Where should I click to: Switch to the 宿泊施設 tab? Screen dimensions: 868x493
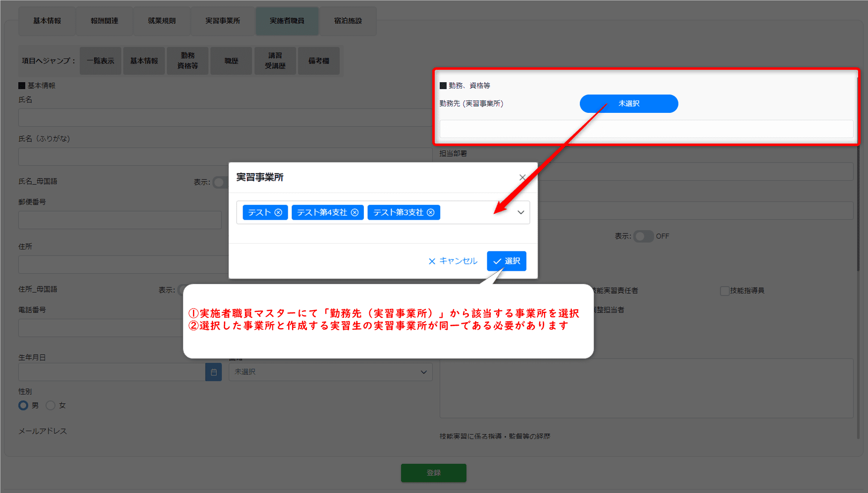pyautogui.click(x=348, y=21)
